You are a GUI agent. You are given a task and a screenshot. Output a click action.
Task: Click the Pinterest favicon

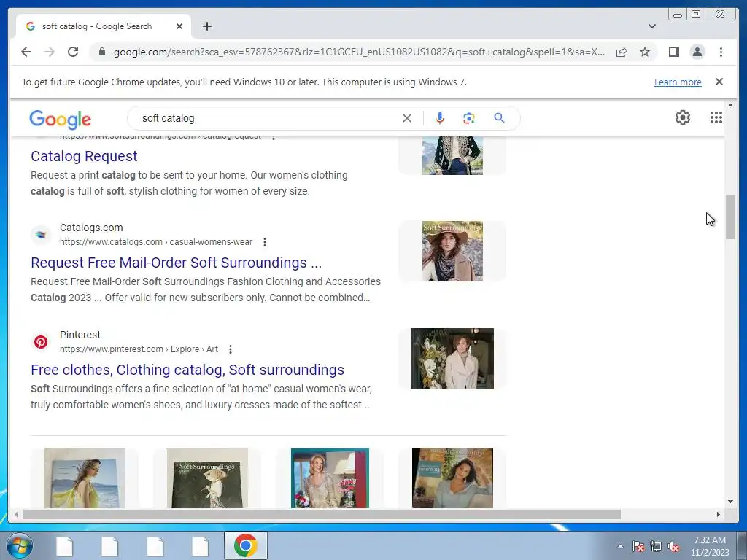click(41, 342)
